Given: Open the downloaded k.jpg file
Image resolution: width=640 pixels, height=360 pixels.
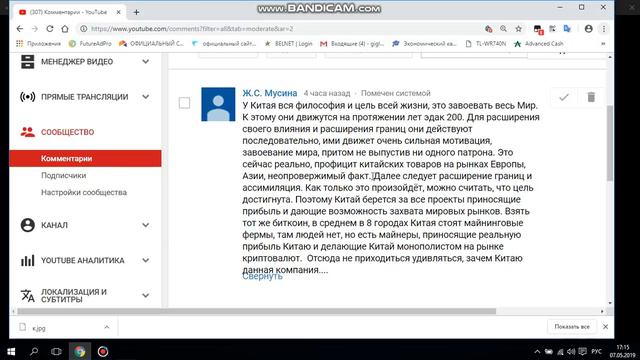Looking at the screenshot, I should tap(39, 328).
